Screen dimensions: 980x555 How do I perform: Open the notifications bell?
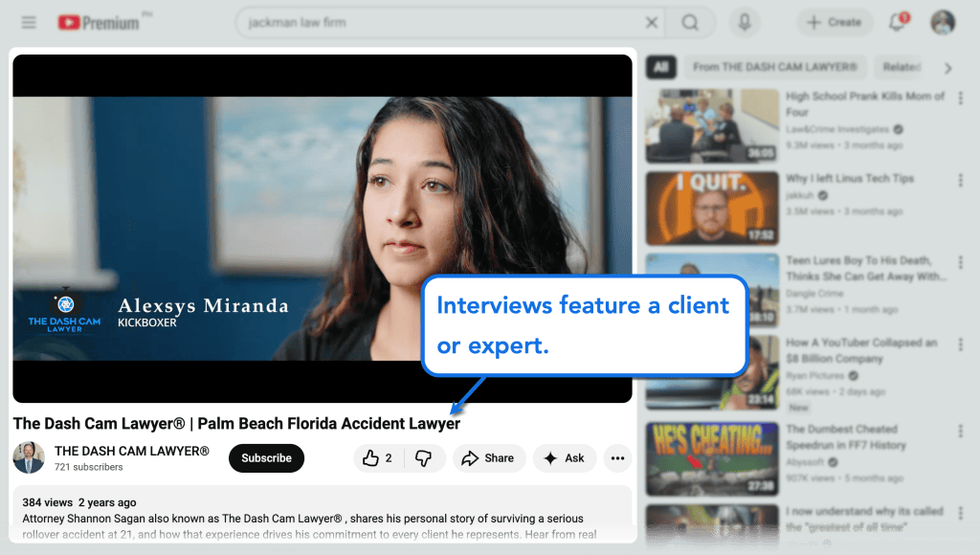click(898, 23)
